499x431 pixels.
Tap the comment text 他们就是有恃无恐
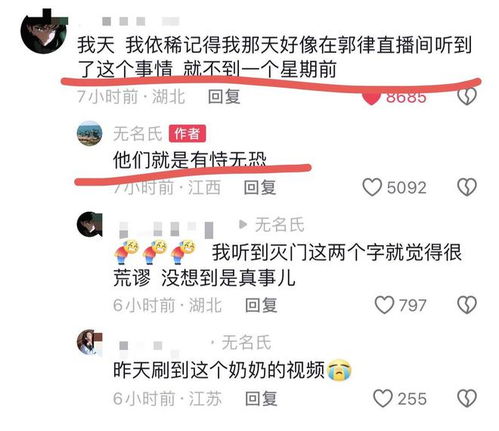(190, 160)
